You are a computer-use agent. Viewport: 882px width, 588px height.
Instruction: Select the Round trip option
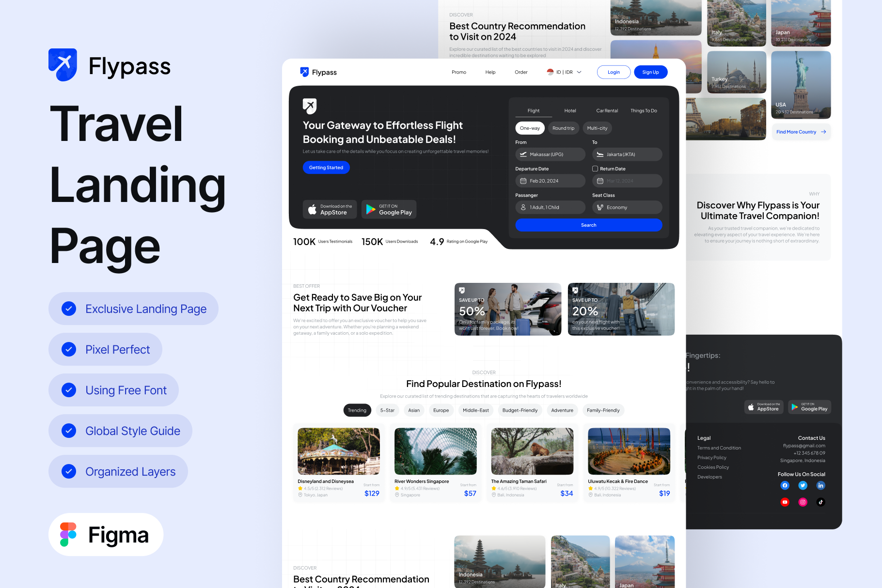click(x=563, y=128)
